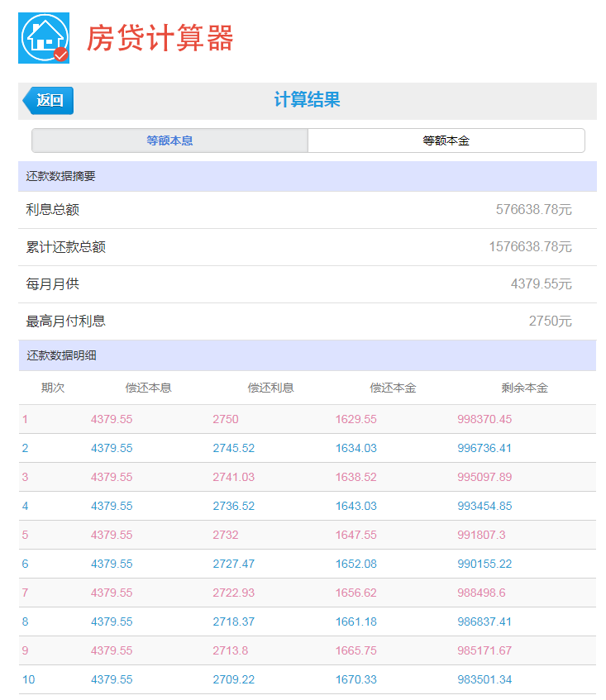Select the 利息总额 summary row

(307, 210)
